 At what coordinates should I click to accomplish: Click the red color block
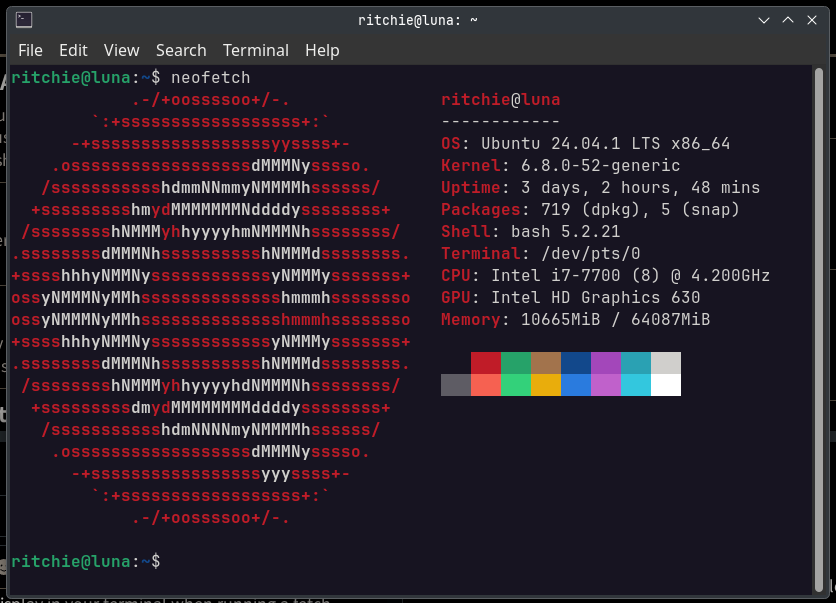pyautogui.click(x=486, y=363)
